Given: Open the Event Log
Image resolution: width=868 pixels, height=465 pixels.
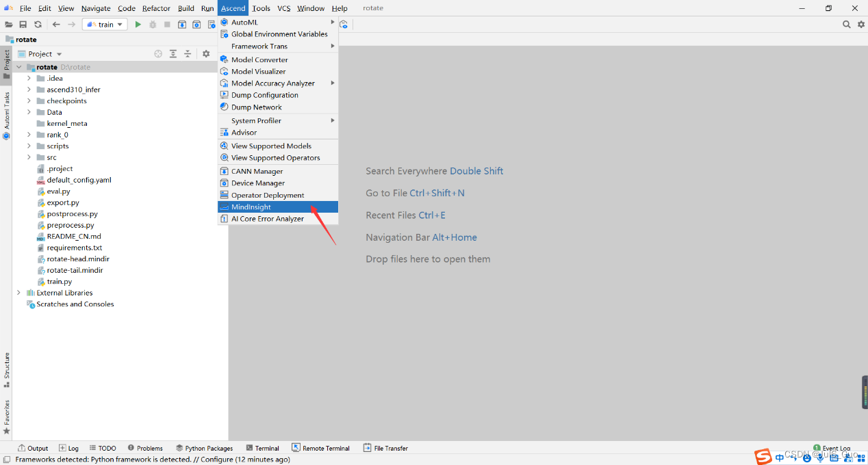Looking at the screenshot, I should 832,448.
